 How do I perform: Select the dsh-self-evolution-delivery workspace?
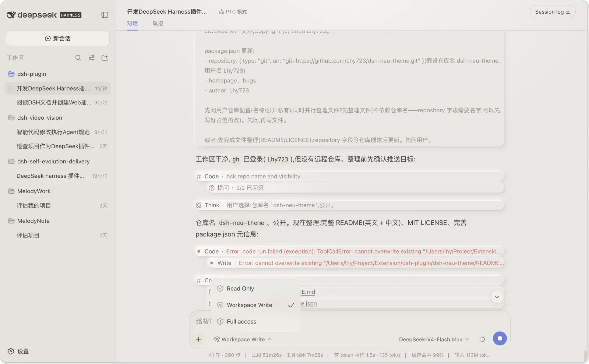[58, 162]
